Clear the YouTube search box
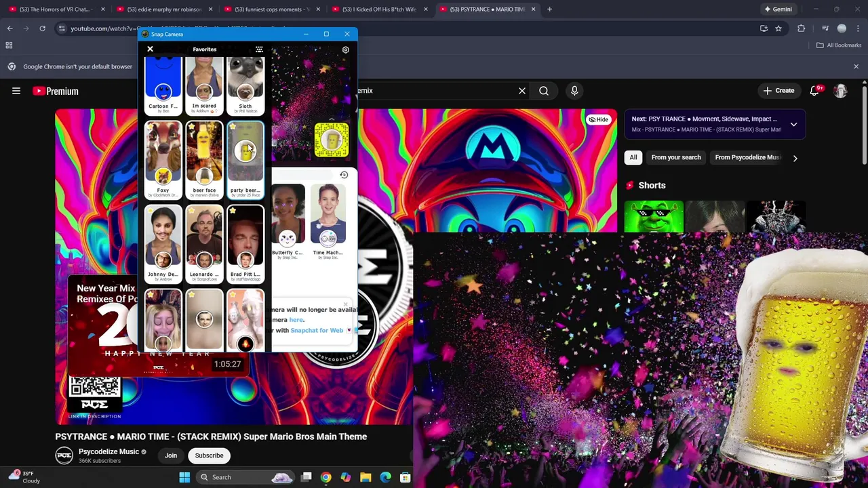 [522, 90]
